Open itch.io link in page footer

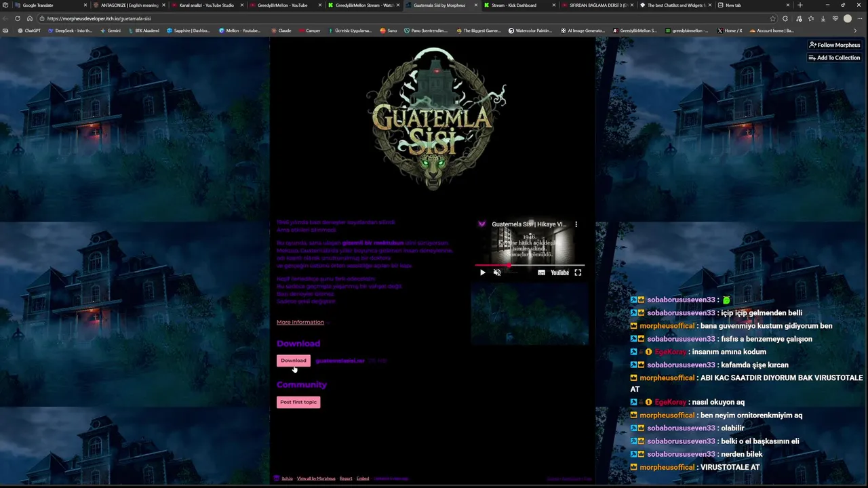[287, 479]
